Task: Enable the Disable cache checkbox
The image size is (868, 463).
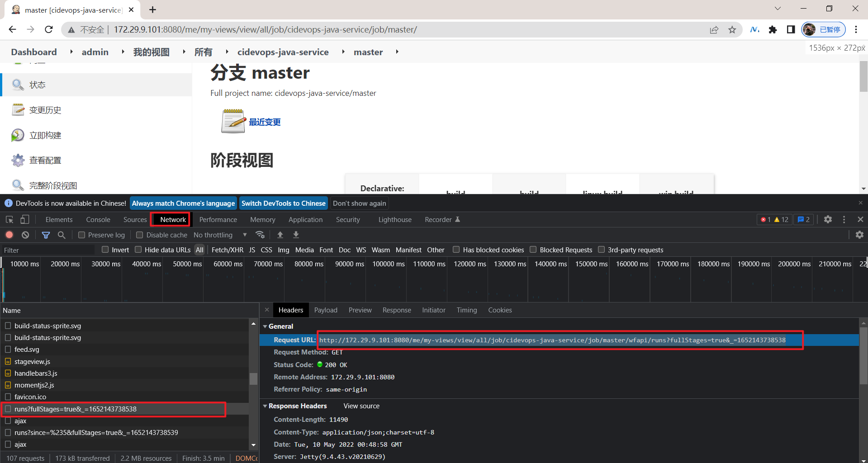Action: (140, 235)
